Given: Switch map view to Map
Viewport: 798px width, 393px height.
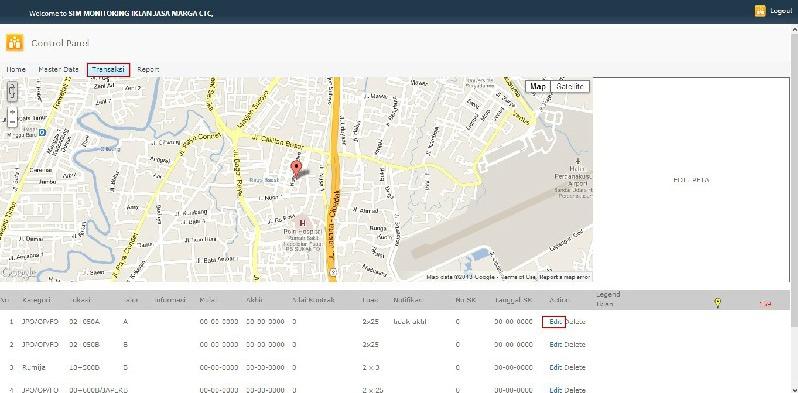Looking at the screenshot, I should (x=537, y=87).
